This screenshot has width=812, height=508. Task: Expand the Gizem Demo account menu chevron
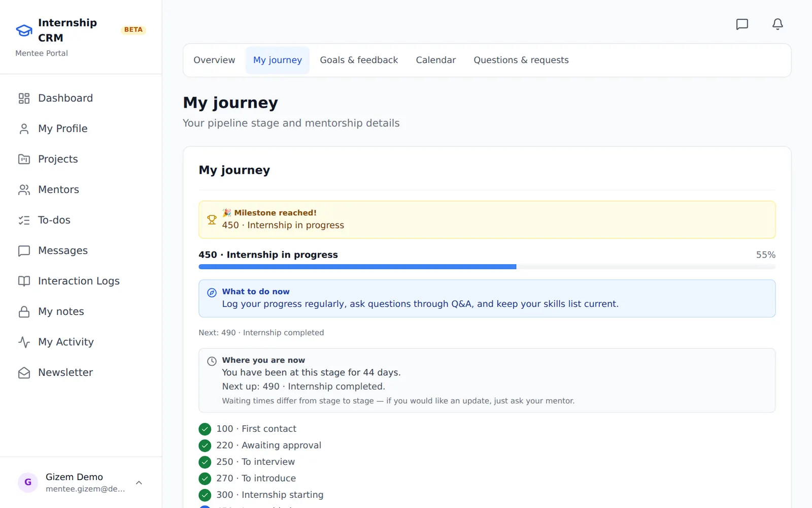[x=139, y=483]
